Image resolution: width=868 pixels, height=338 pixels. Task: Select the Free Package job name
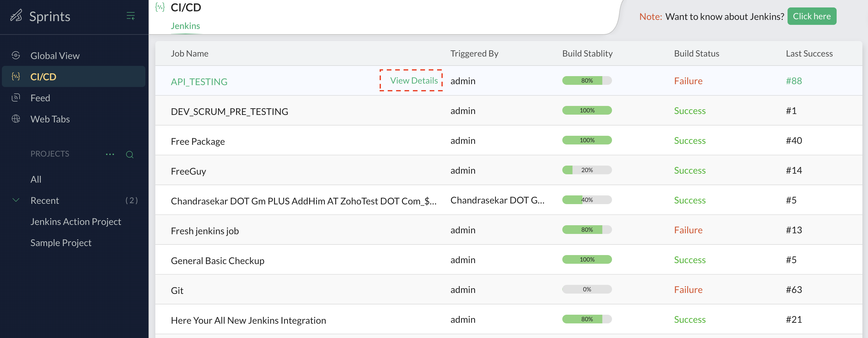pyautogui.click(x=198, y=141)
